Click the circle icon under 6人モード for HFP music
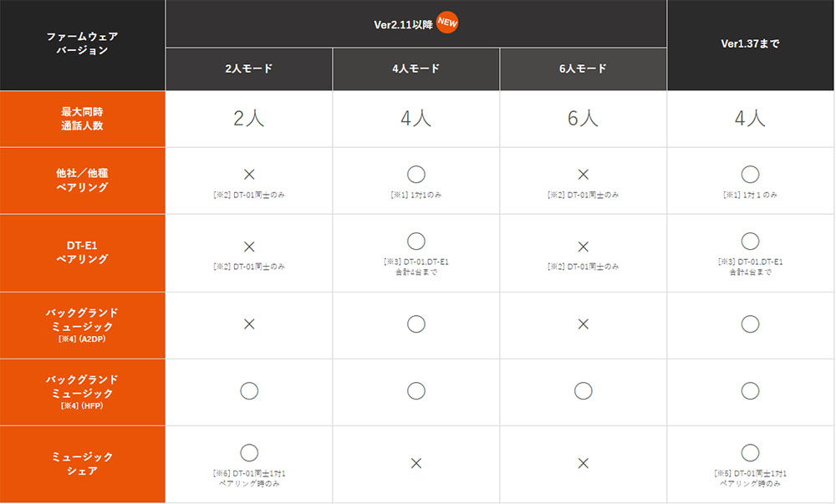Viewport: 836px width, 504px height. (584, 391)
